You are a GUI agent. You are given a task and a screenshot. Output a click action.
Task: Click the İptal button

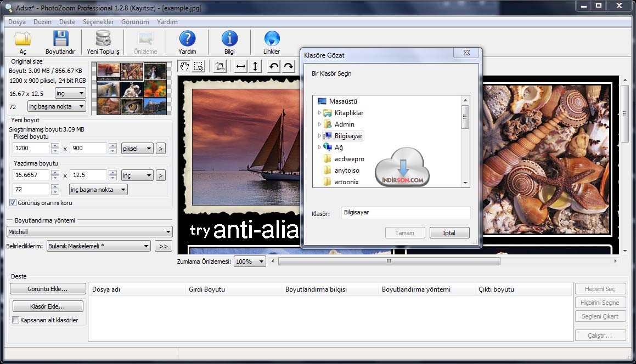click(x=449, y=232)
